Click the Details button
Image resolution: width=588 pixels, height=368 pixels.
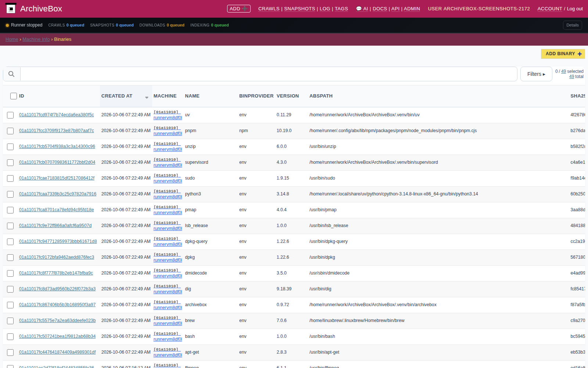tap(572, 25)
